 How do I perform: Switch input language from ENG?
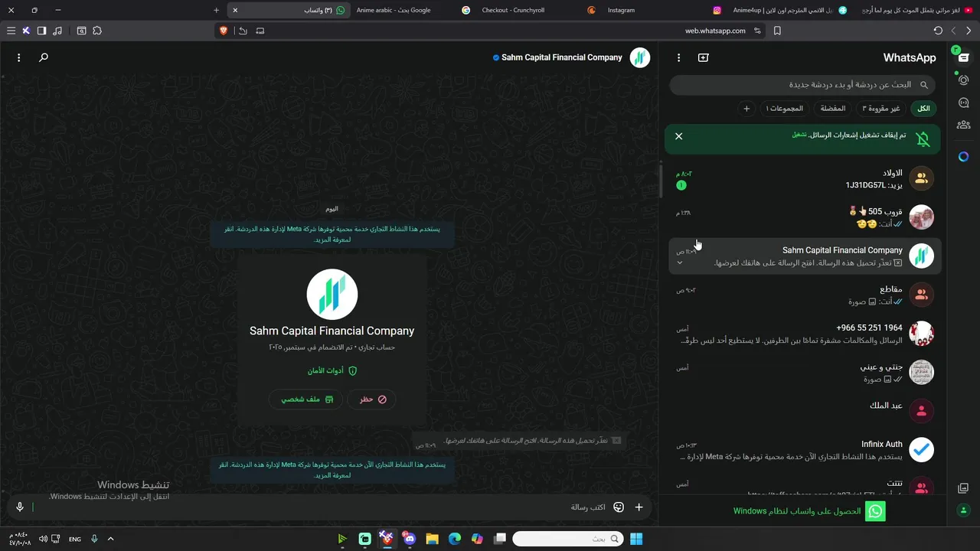coord(75,540)
